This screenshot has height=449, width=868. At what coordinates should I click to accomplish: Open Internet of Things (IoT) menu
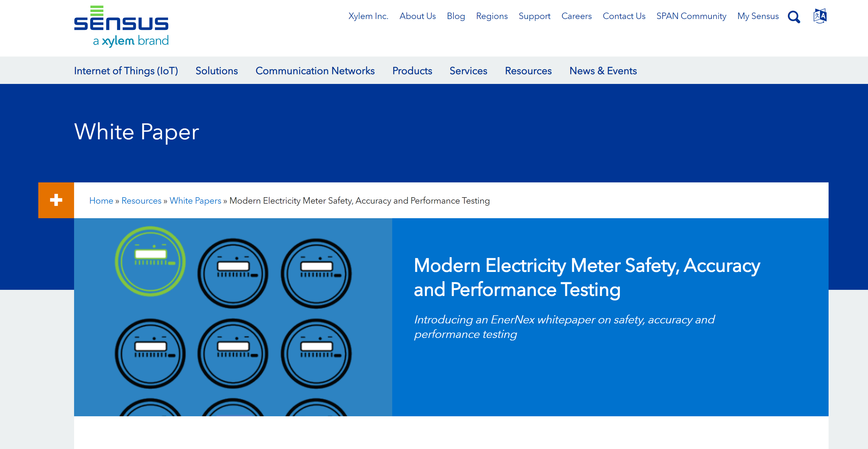tap(126, 71)
